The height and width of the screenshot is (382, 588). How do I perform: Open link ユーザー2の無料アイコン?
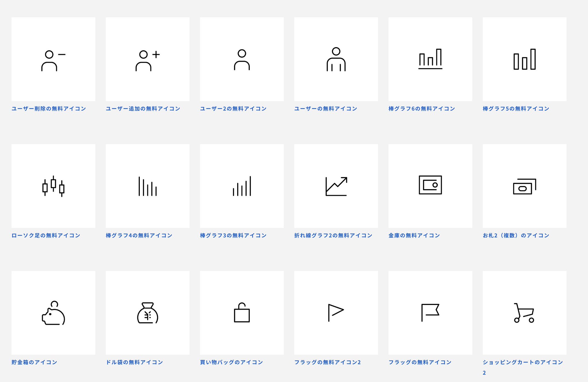[233, 109]
